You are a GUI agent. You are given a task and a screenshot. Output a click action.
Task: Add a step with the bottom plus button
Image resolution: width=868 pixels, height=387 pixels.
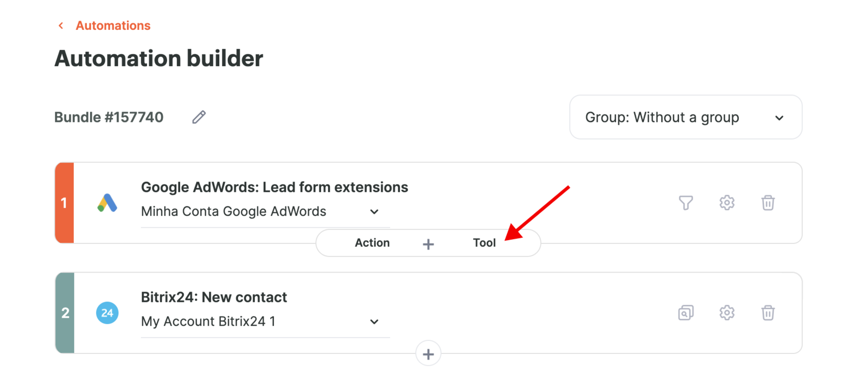(428, 354)
